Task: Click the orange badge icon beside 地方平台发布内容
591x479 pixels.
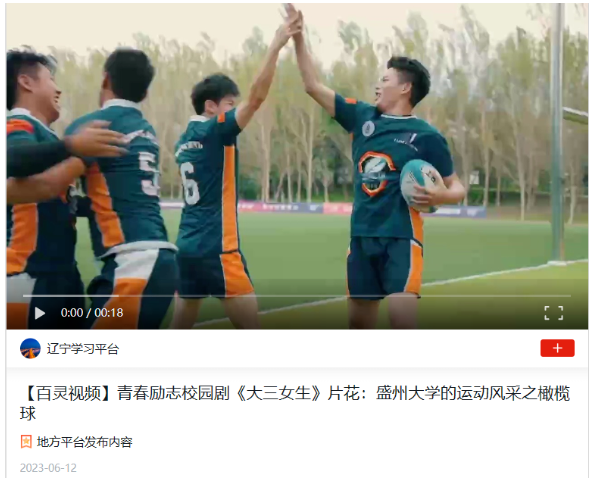Action: (26, 442)
